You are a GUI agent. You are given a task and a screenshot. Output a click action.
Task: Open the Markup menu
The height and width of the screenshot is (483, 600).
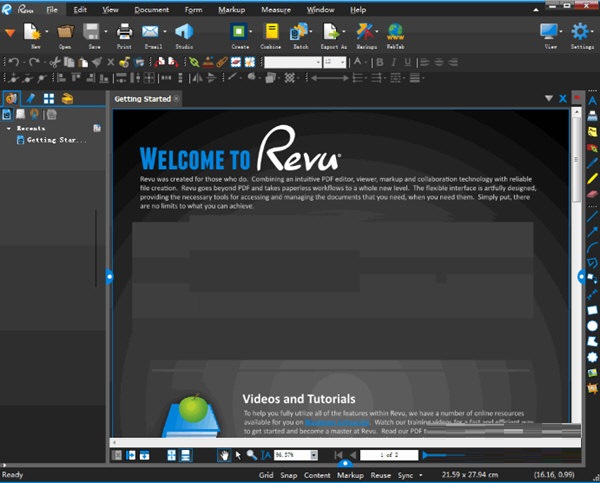[232, 10]
